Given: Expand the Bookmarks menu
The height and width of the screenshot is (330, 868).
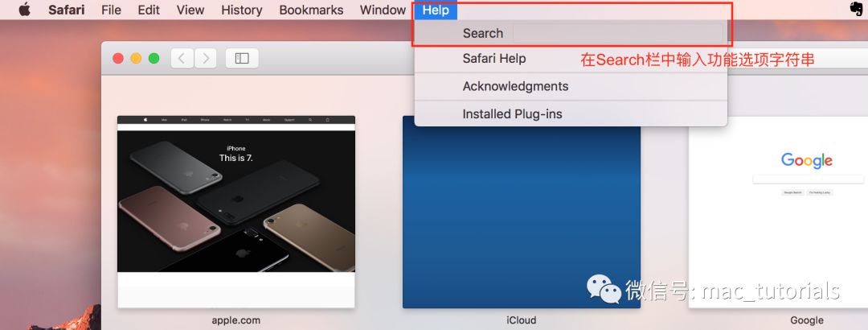Looking at the screenshot, I should coord(311,10).
